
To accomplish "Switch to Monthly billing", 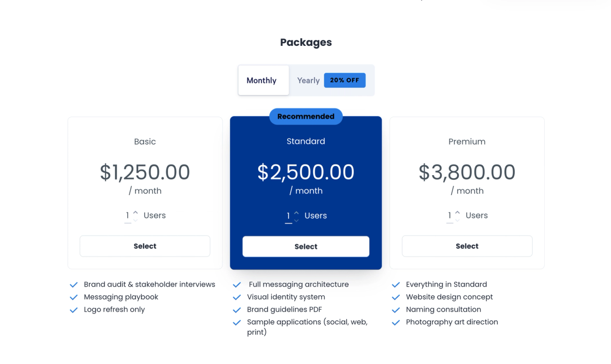I will [263, 80].
